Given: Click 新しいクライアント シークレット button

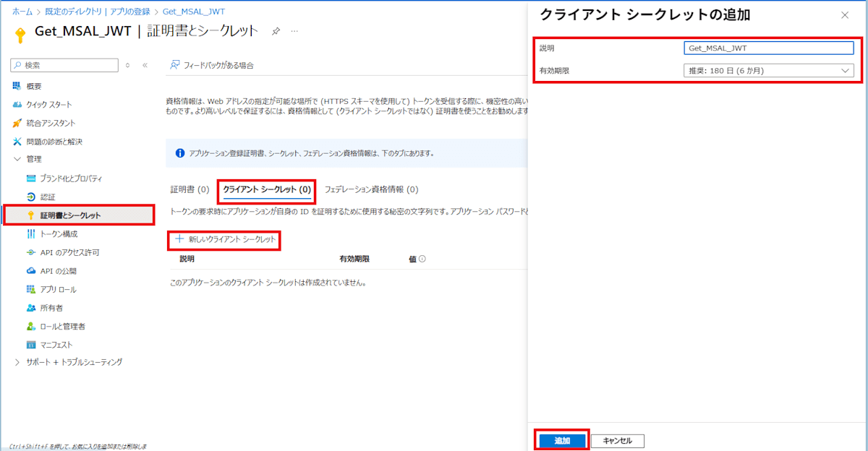Looking at the screenshot, I should (226, 239).
